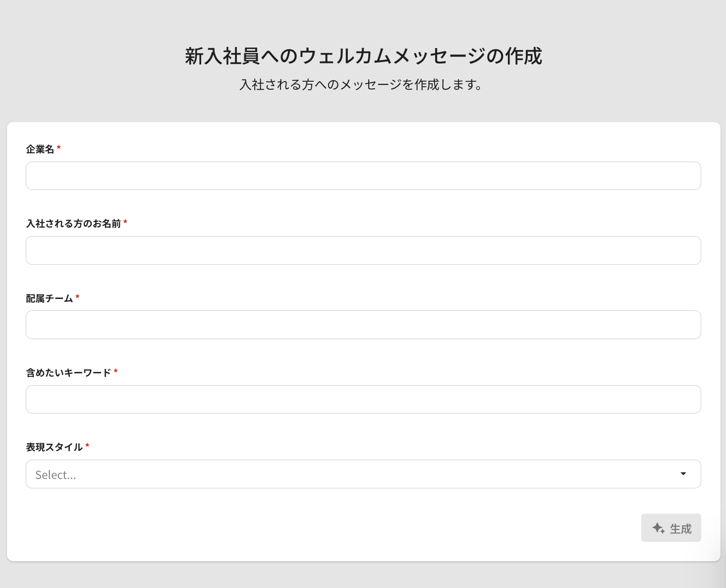
Task: Click the 表現スタイル label
Action: tap(54, 447)
